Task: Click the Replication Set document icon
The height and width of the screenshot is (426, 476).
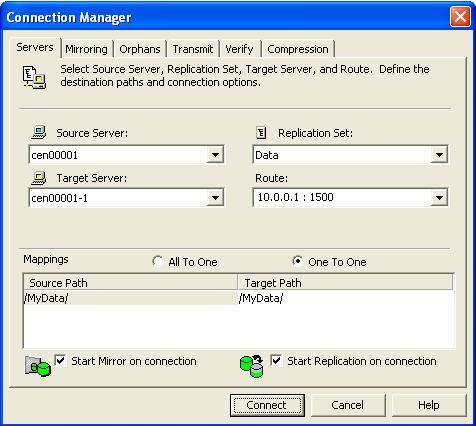Action: [261, 133]
